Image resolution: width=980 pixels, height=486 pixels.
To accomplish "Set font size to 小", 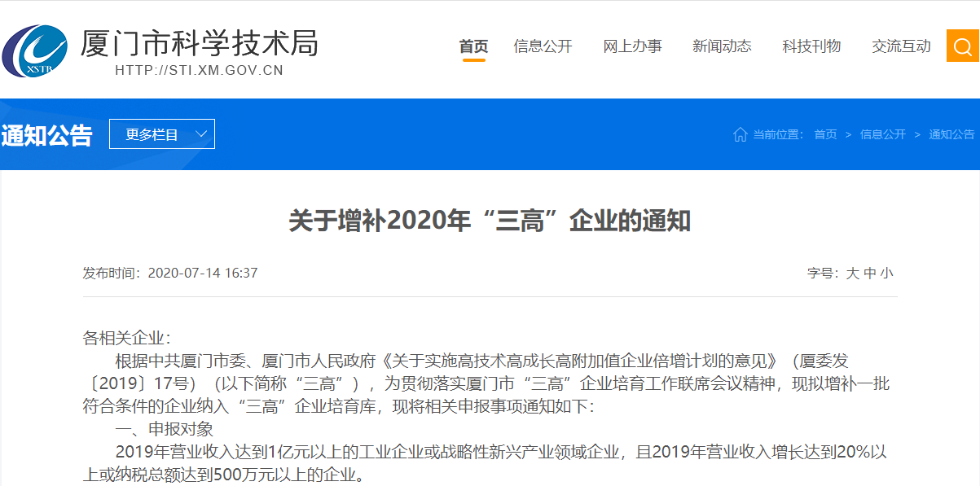I will 886,274.
